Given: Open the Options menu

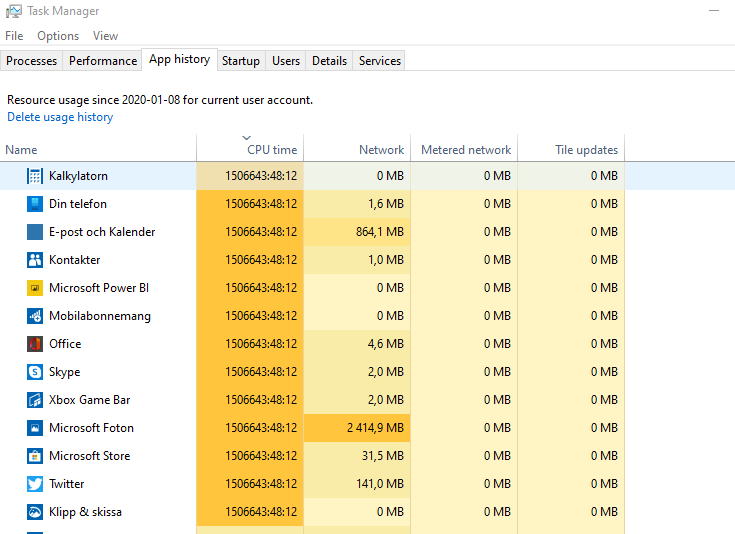Looking at the screenshot, I should (58, 36).
